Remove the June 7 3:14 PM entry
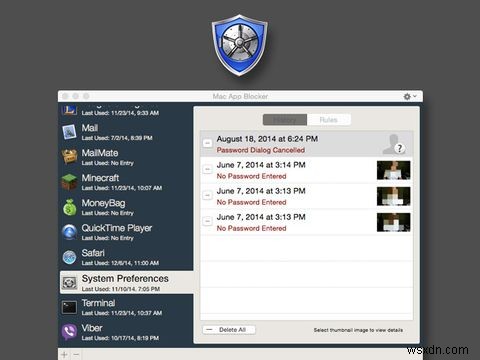This screenshot has height=360, width=480. (x=207, y=169)
